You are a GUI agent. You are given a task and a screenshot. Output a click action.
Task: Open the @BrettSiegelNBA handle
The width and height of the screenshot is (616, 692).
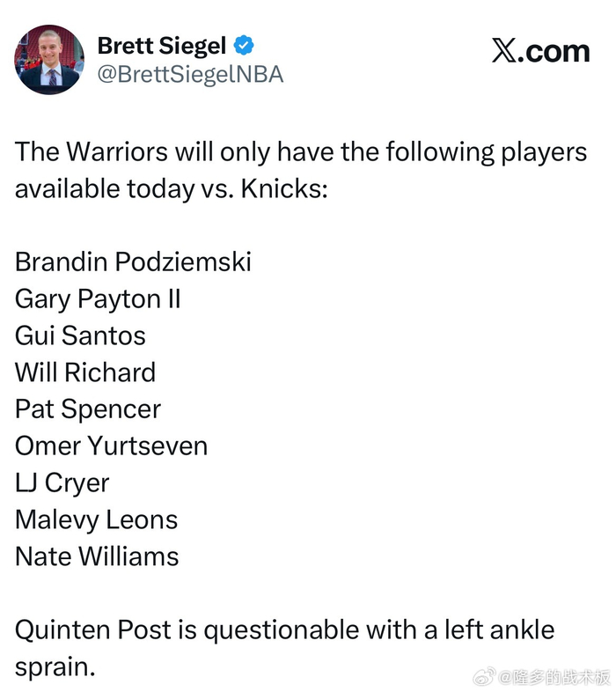point(190,75)
